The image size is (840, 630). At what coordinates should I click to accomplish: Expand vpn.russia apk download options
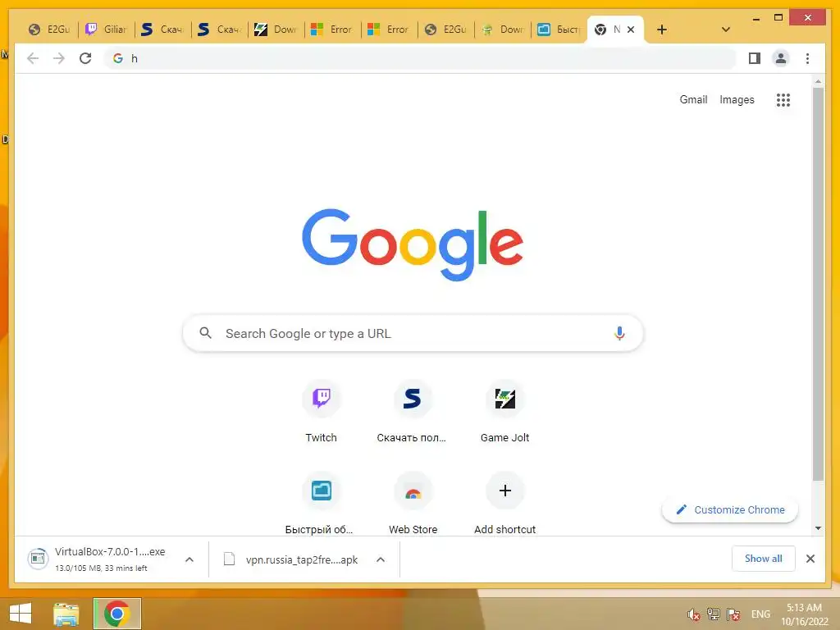pyautogui.click(x=381, y=559)
